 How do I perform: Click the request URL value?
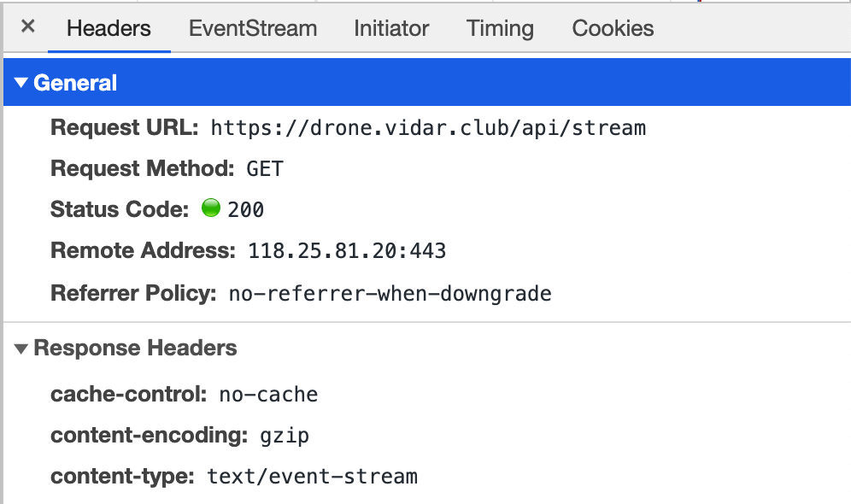[428, 129]
